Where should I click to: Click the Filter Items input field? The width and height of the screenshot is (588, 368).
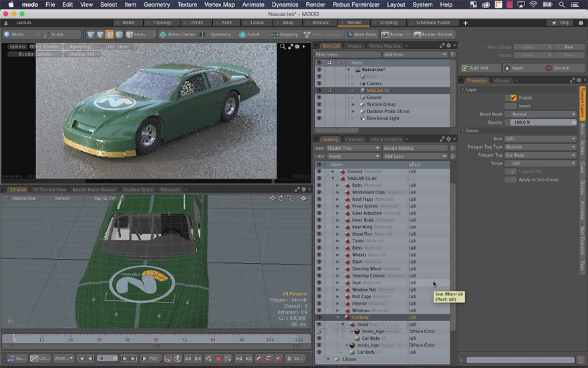pyautogui.click(x=347, y=54)
